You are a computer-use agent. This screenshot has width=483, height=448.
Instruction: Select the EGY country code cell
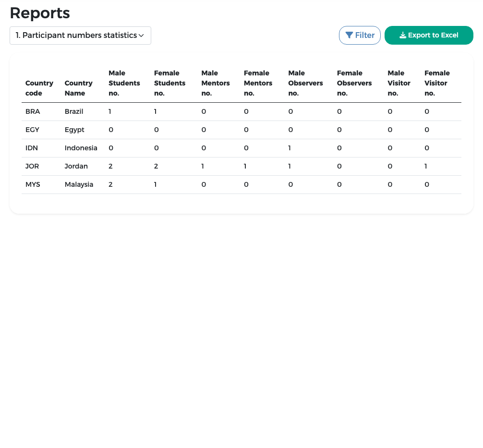32,130
